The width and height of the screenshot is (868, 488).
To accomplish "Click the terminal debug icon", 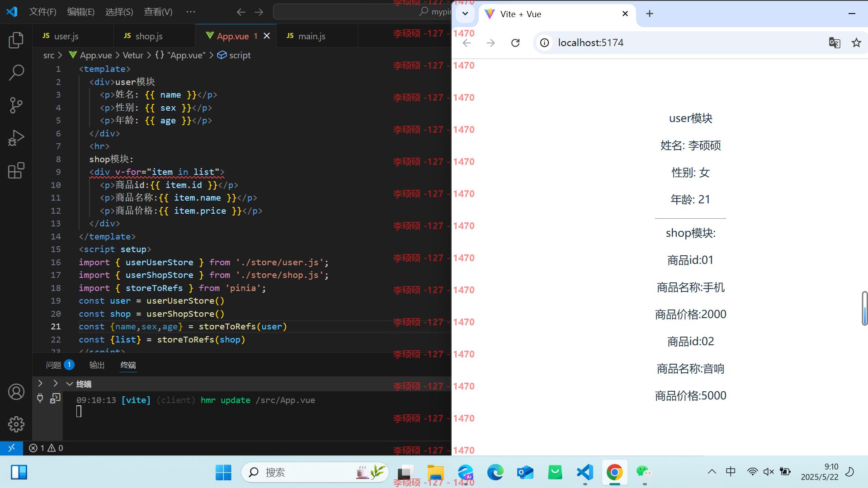I will [x=55, y=398].
